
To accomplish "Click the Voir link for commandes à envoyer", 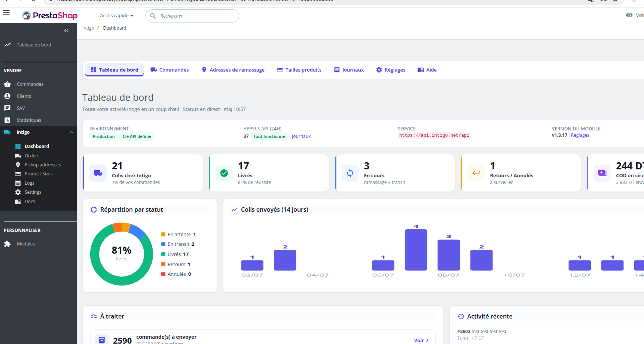I will coord(421,340).
